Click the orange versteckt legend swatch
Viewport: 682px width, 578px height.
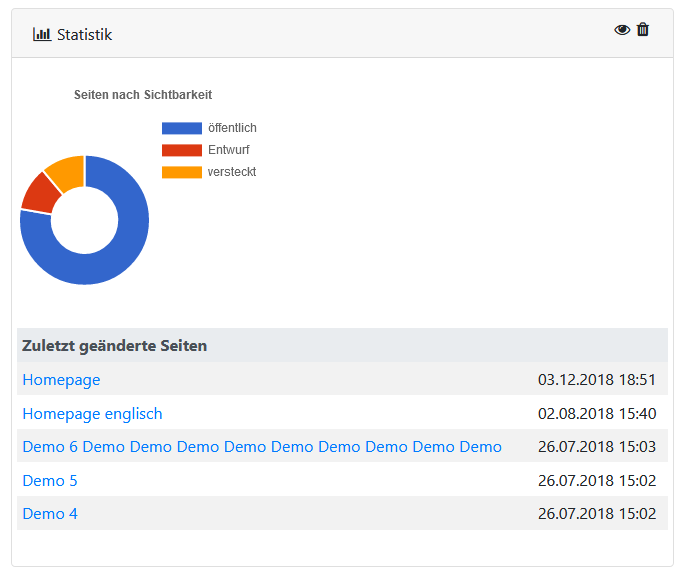(182, 172)
